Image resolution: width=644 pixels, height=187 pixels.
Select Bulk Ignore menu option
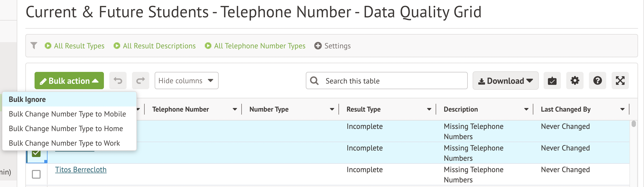coord(27,99)
